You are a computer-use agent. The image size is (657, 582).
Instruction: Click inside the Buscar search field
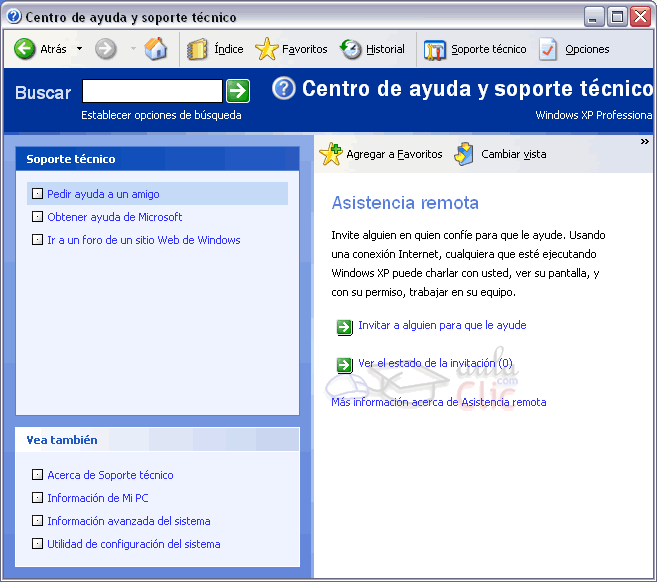(151, 92)
